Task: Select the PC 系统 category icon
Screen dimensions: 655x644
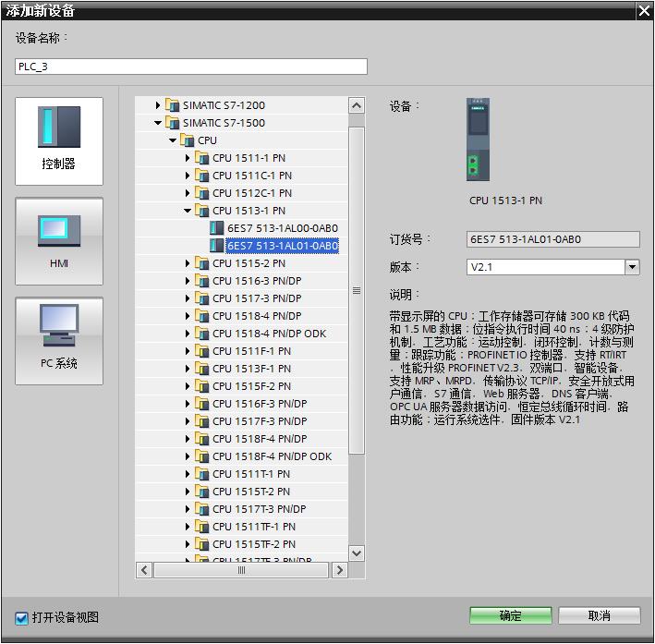Action: (59, 341)
